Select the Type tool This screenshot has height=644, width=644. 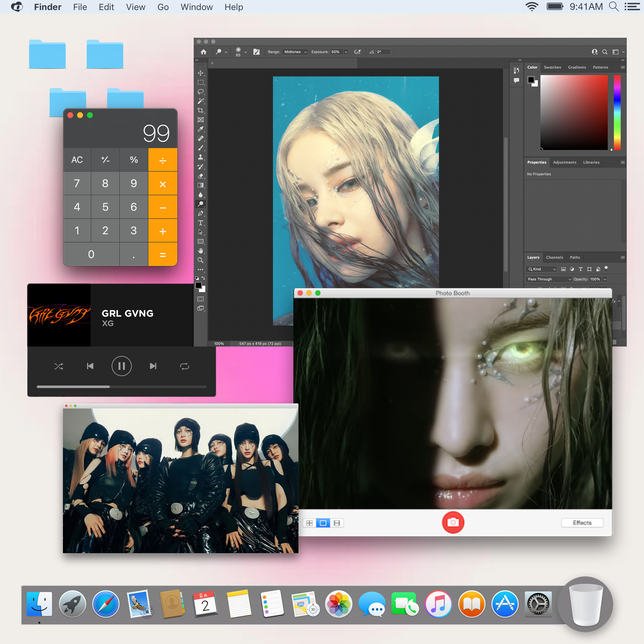[x=200, y=223]
